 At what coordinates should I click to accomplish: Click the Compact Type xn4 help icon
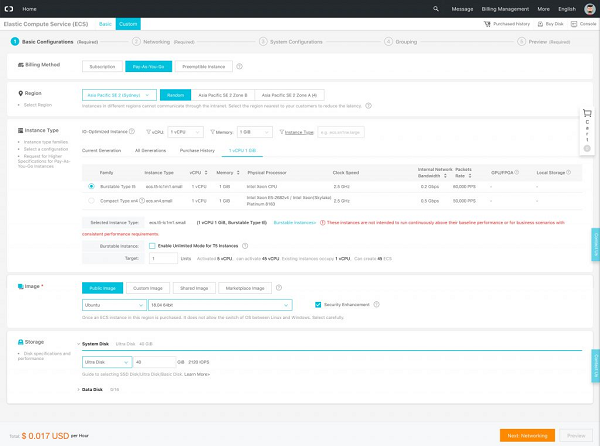[142, 200]
